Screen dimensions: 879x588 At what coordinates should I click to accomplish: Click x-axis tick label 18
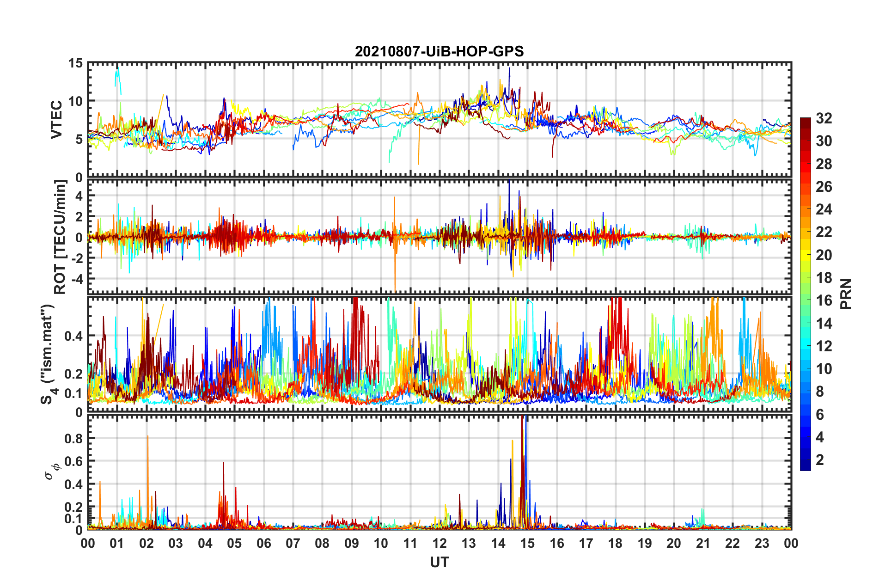[x=616, y=543]
